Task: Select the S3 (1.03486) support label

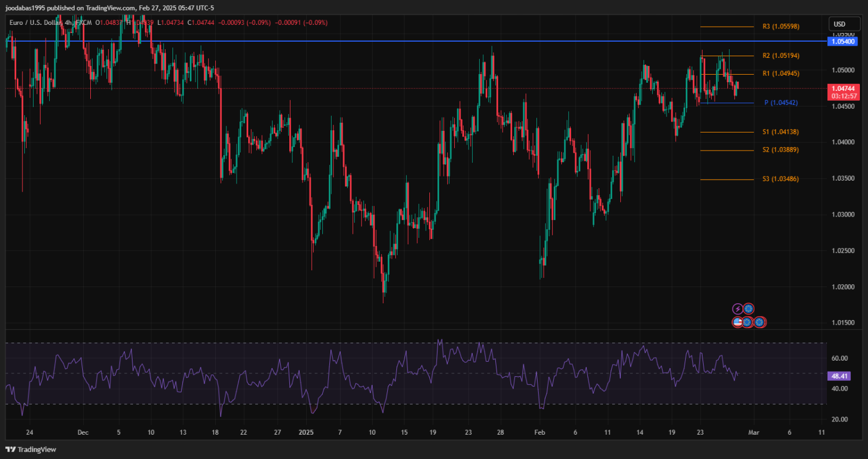Action: pyautogui.click(x=781, y=179)
